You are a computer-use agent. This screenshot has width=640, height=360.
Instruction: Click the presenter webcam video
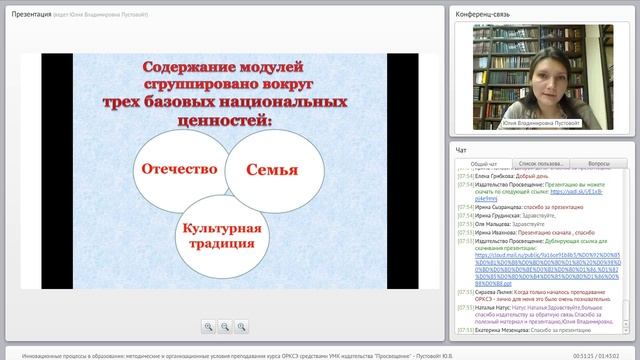[543, 77]
